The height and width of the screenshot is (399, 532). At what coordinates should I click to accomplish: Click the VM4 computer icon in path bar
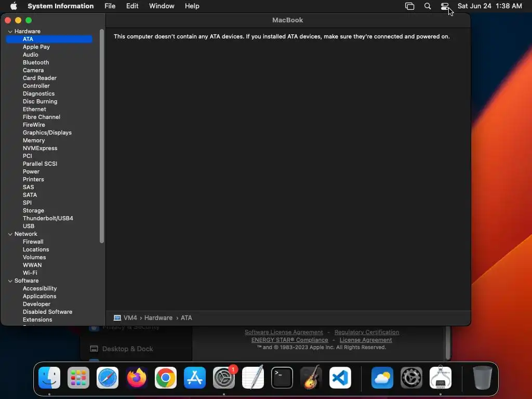tap(117, 318)
